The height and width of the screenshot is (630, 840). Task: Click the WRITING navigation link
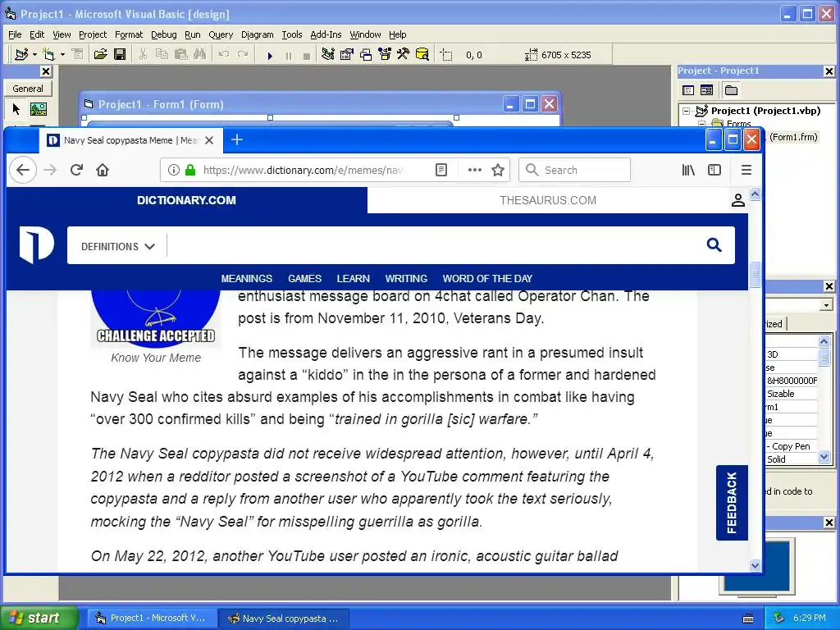(406, 279)
